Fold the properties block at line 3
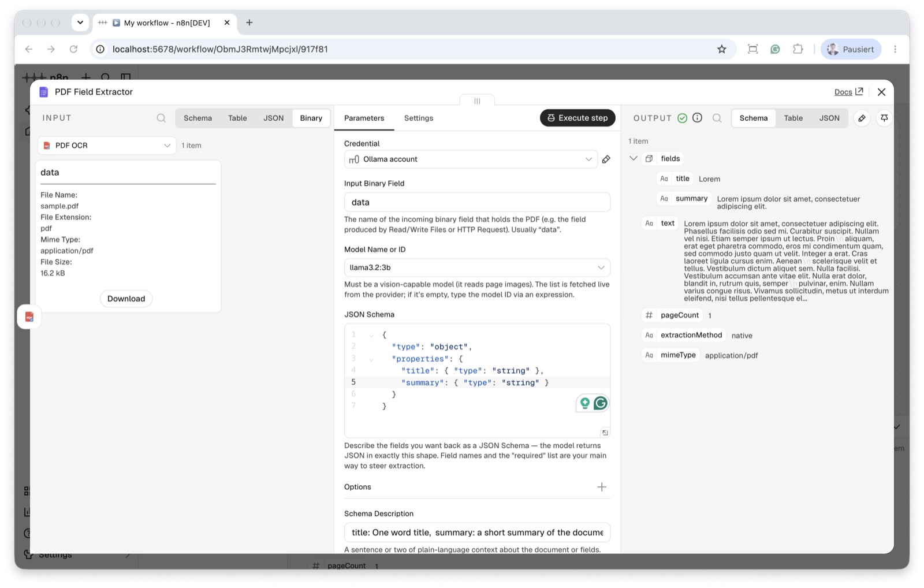 coord(371,360)
